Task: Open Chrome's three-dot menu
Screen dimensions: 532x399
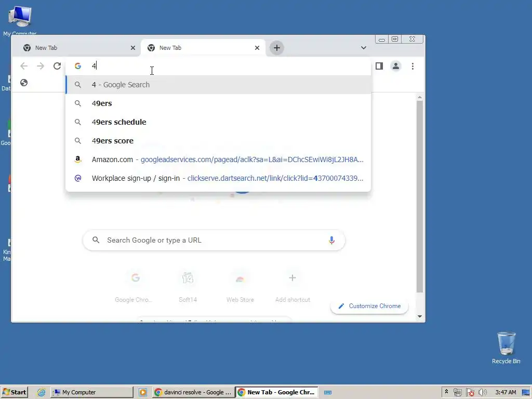Action: 413,66
